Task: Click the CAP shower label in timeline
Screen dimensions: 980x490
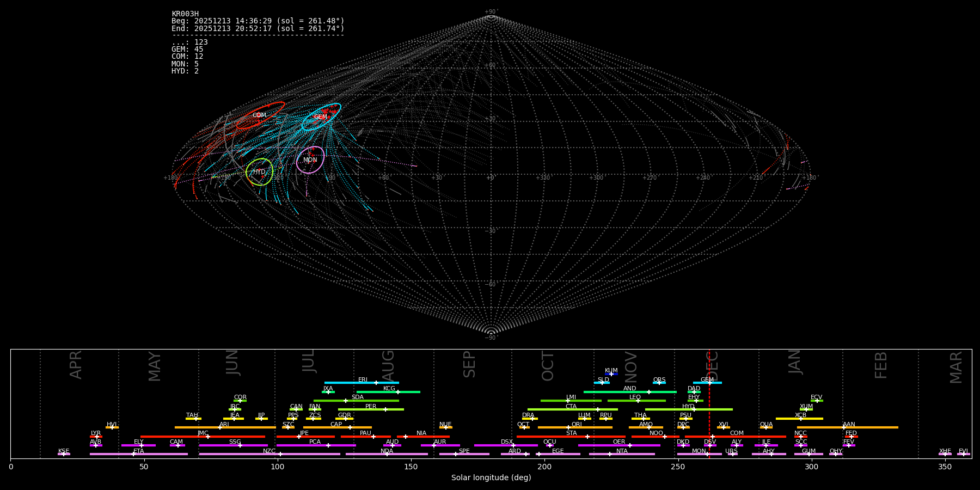Action: click(x=336, y=425)
